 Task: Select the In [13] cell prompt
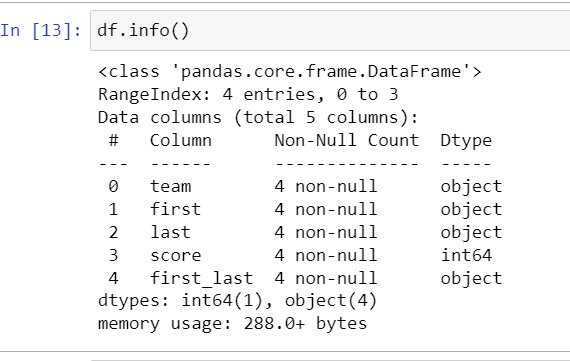point(41,30)
